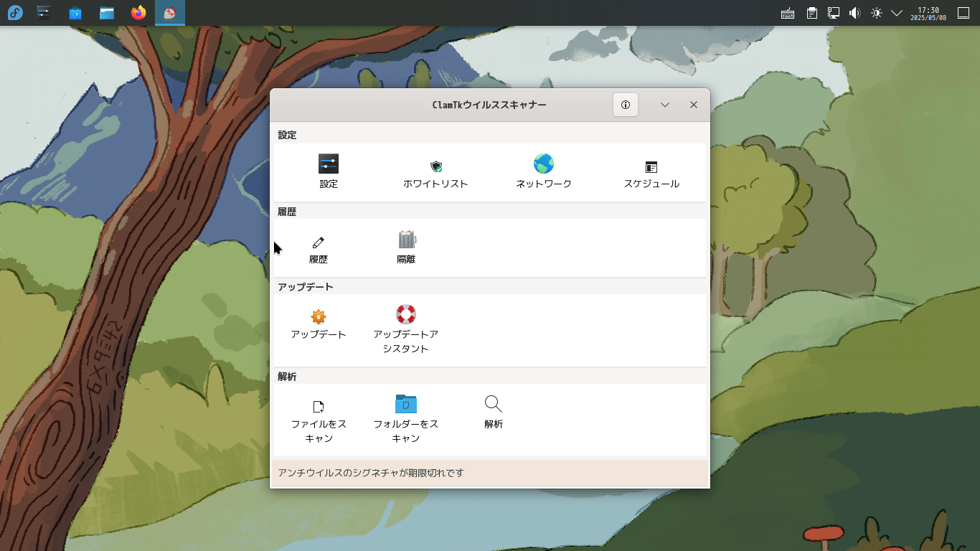
Task: Expand the hidden system tray icons
Action: point(897,13)
